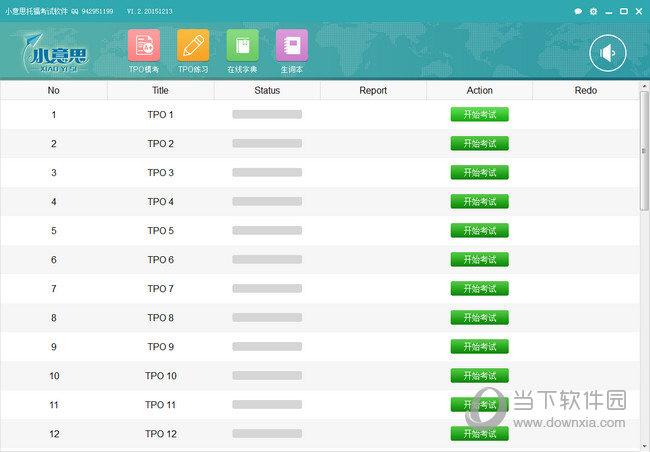
Task: Start exam 开始考试 for TPO 2
Action: (480, 143)
